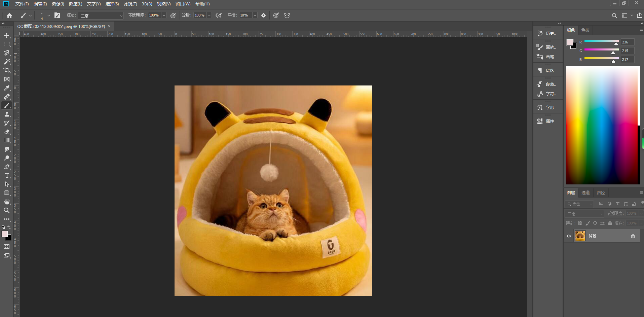Select the History Brush tool

tap(7, 123)
